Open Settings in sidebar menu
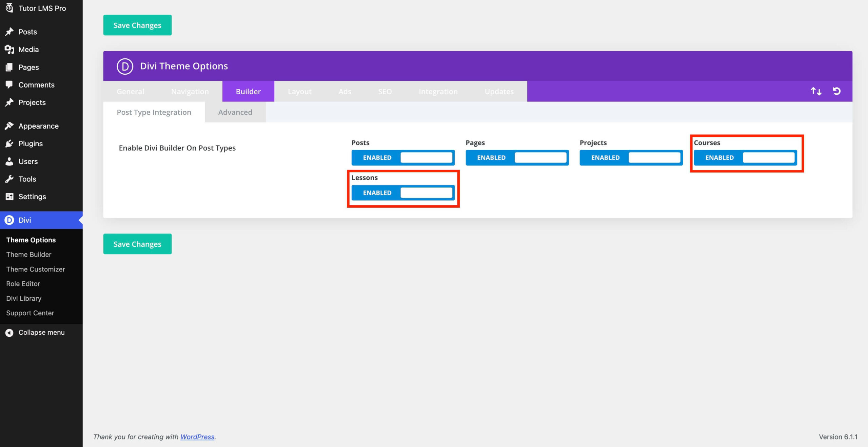 41,197
